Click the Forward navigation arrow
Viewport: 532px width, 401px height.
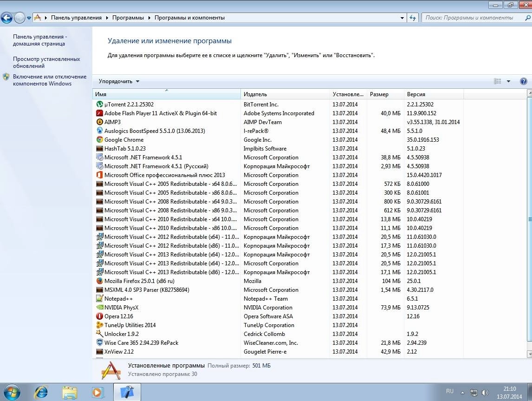tap(19, 18)
